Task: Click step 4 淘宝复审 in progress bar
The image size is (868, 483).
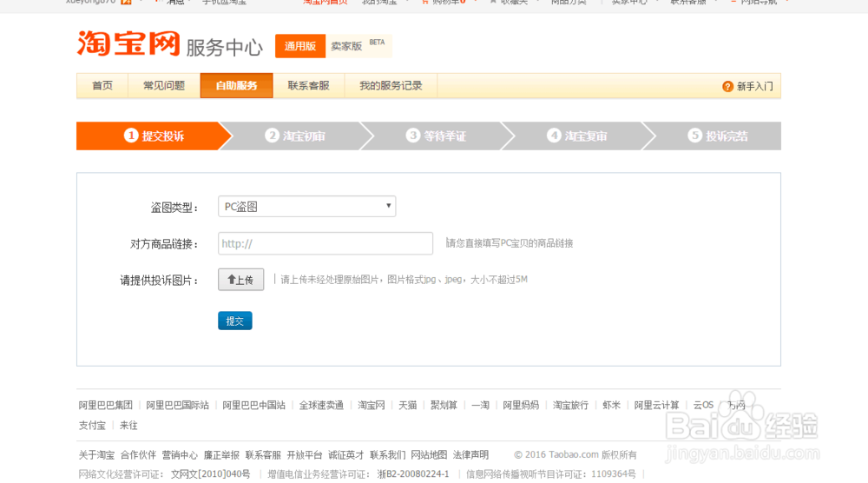Action: tap(577, 136)
